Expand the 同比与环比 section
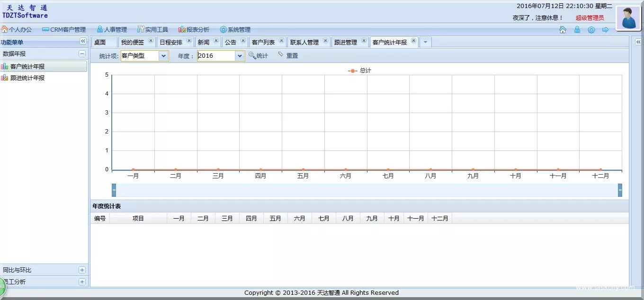Image resolution: width=644 pixels, height=300 pixels. (x=82, y=270)
